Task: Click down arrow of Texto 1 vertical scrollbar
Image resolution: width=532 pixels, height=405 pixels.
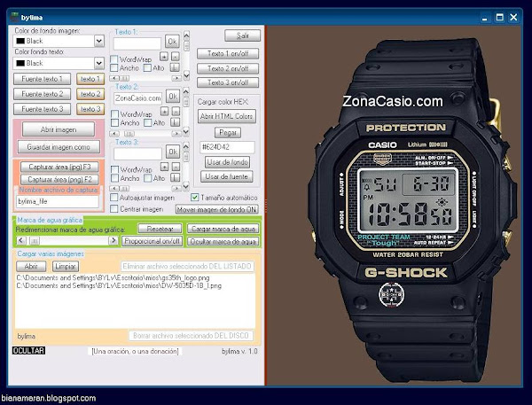Action: coord(186,74)
